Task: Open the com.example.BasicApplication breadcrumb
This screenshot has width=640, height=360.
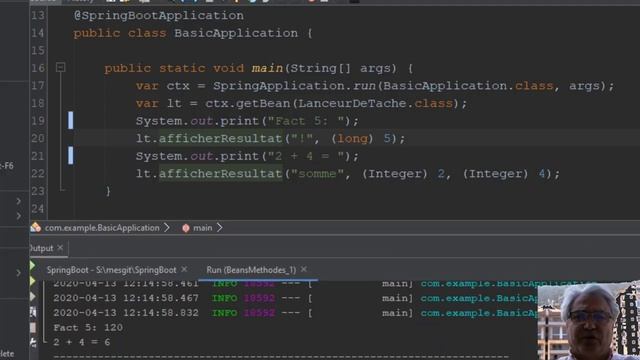Action: point(102,228)
